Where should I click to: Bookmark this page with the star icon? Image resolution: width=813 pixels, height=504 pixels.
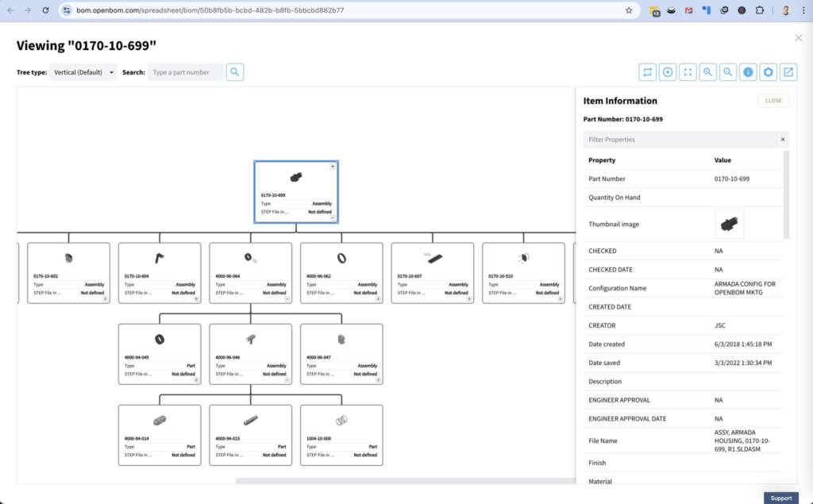point(629,10)
